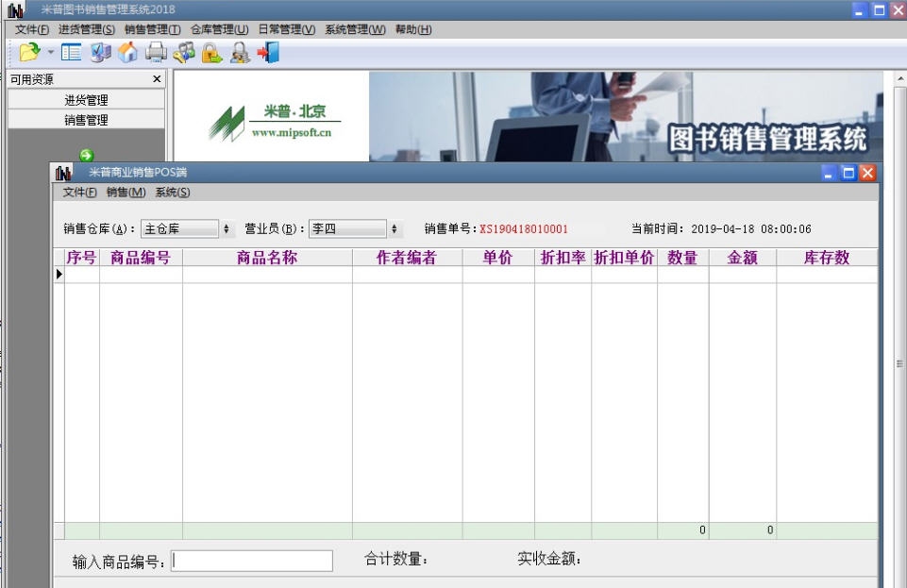This screenshot has width=907, height=588.
Task: Click the printer icon in the toolbar
Action: tap(154, 53)
